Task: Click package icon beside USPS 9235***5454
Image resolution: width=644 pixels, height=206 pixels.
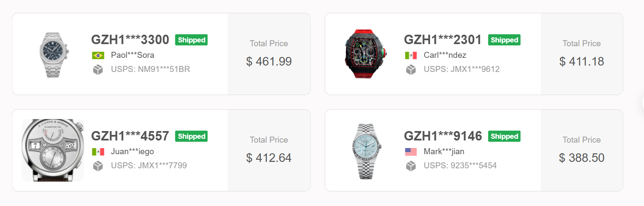Action: (x=411, y=166)
